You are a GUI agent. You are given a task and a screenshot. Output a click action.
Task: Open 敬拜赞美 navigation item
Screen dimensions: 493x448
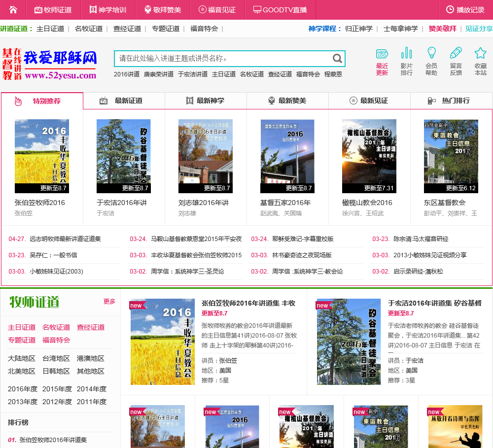point(163,10)
